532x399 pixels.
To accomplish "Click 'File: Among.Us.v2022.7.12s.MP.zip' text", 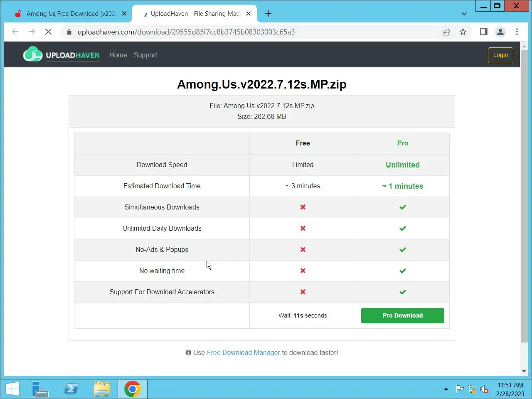I will 262,106.
